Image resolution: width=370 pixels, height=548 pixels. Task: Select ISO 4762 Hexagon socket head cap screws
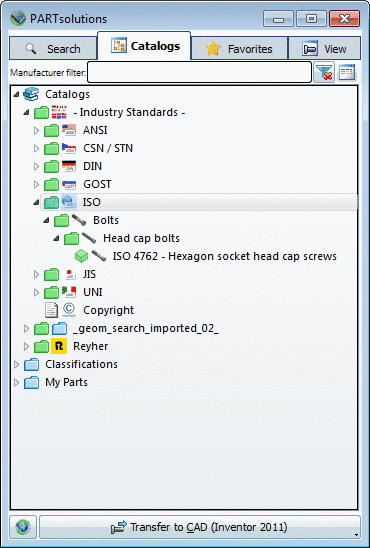(x=225, y=256)
